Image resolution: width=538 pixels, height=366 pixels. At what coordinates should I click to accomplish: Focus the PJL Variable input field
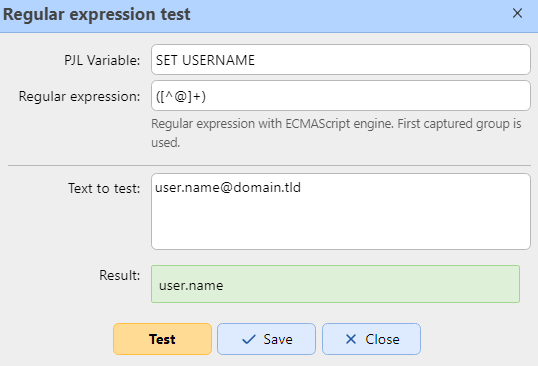pos(341,60)
